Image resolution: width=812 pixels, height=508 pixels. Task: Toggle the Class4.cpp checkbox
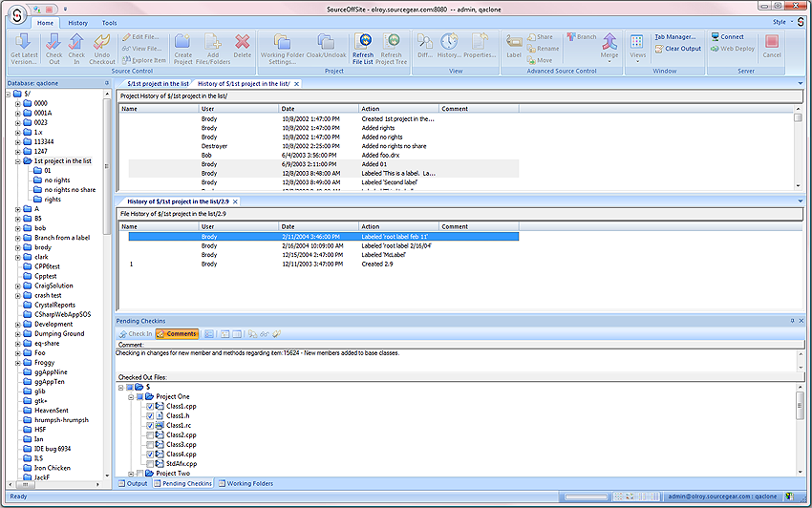point(149,455)
